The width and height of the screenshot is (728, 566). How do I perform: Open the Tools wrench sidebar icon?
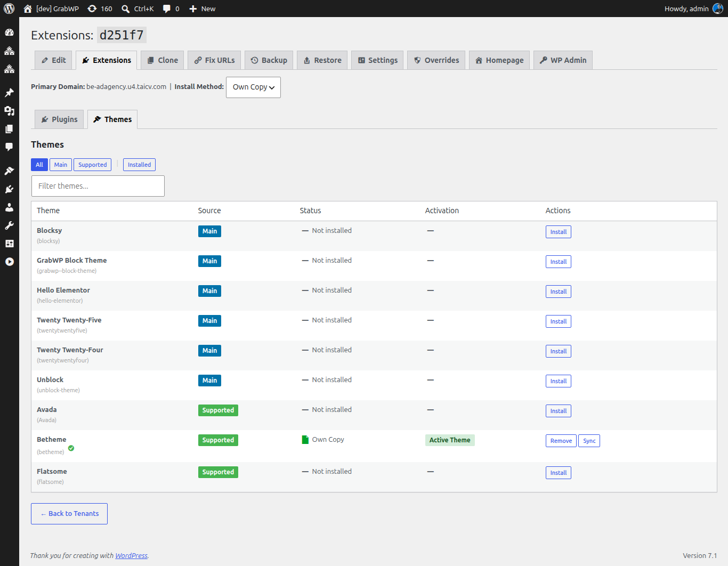(x=9, y=225)
